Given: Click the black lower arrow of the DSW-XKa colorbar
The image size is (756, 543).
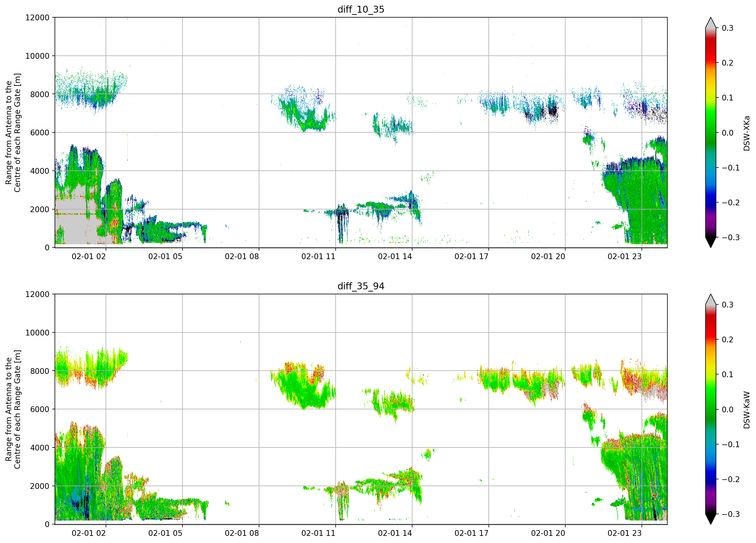Looking at the screenshot, I should [711, 242].
